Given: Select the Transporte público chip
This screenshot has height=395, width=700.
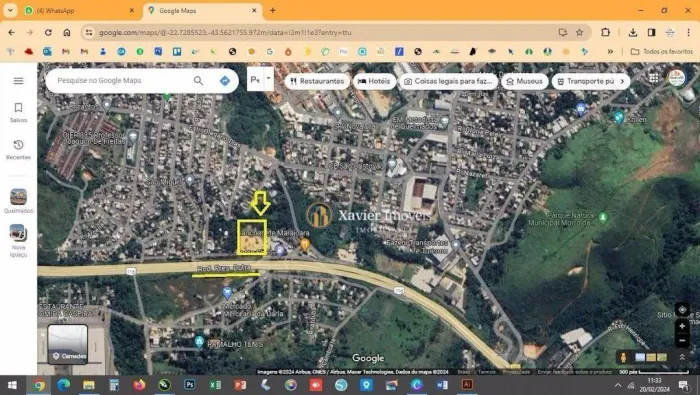Looking at the screenshot, I should [x=586, y=81].
